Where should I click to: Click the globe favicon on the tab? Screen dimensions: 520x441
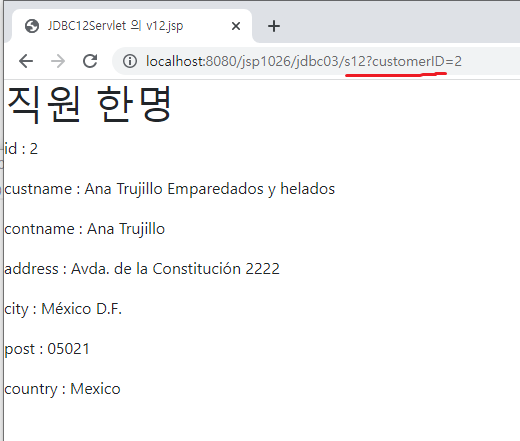[32, 26]
